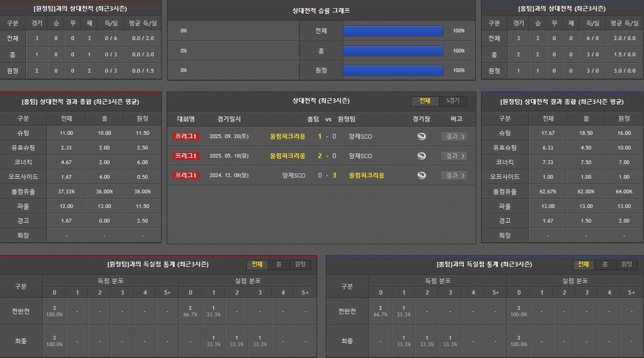Open 결과 for the 2024. 12. 08 match
644x358 pixels.
pyautogui.click(x=454, y=175)
